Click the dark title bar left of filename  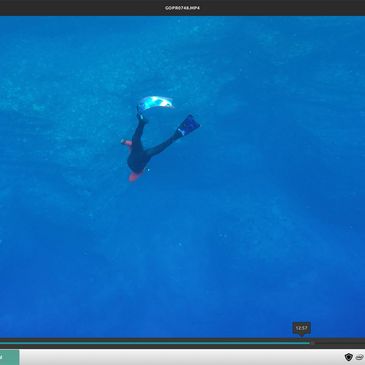[82, 8]
